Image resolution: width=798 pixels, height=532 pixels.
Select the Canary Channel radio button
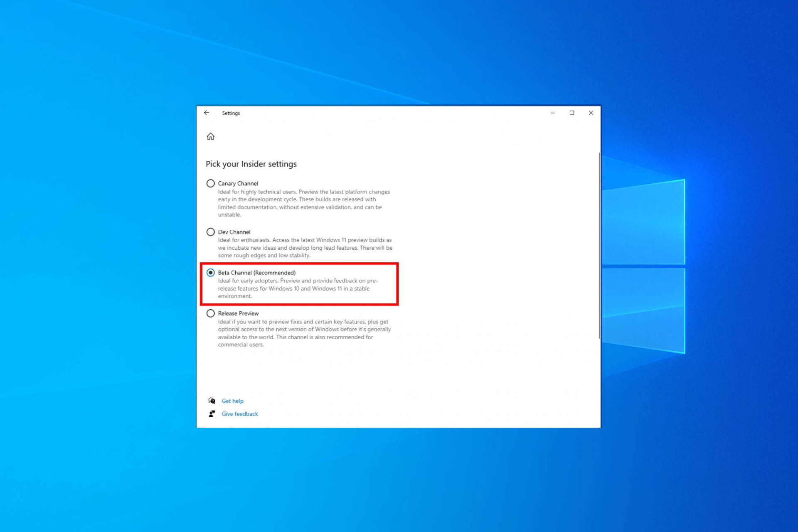(x=211, y=183)
